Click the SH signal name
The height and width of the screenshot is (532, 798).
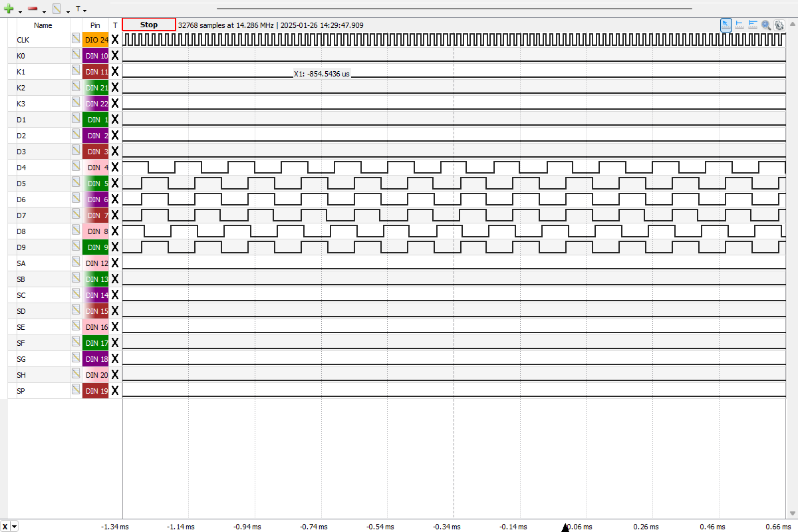pyautogui.click(x=21, y=375)
